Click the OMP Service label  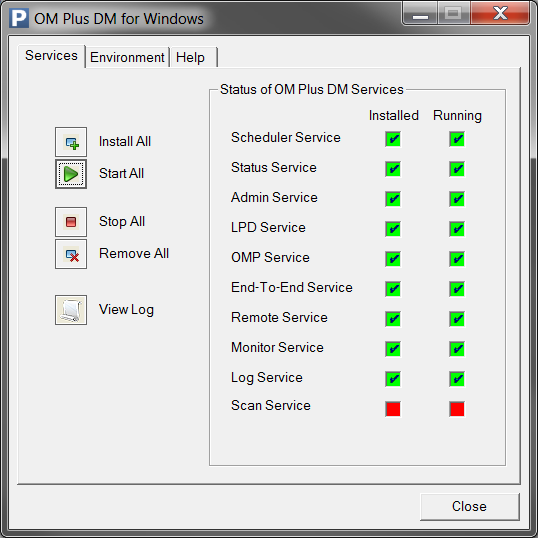(270, 258)
